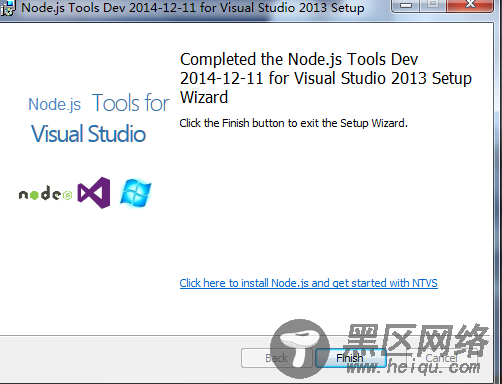Click the disabled maximize window button
This screenshot has width=502, height=384.
(433, 5)
